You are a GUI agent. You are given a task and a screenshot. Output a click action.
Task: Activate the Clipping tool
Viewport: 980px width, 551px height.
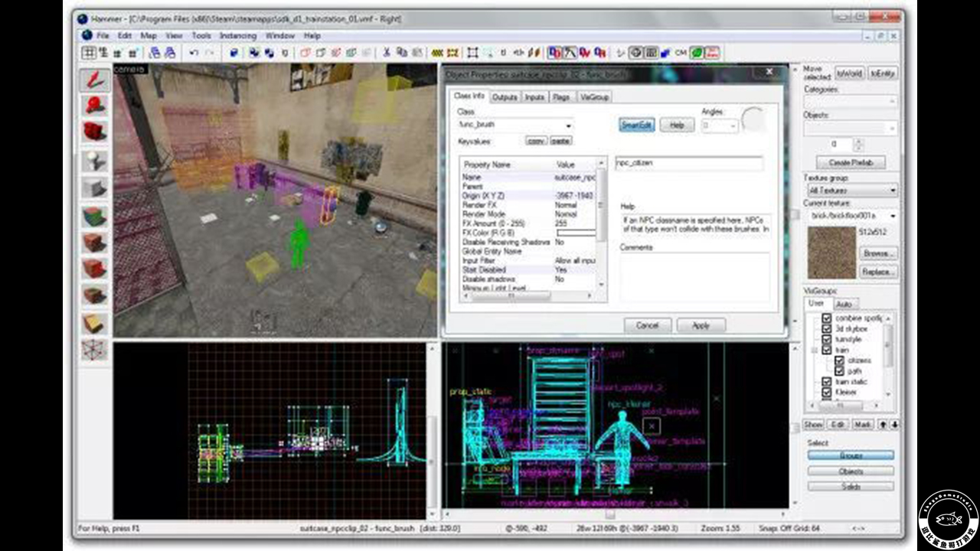[95, 324]
